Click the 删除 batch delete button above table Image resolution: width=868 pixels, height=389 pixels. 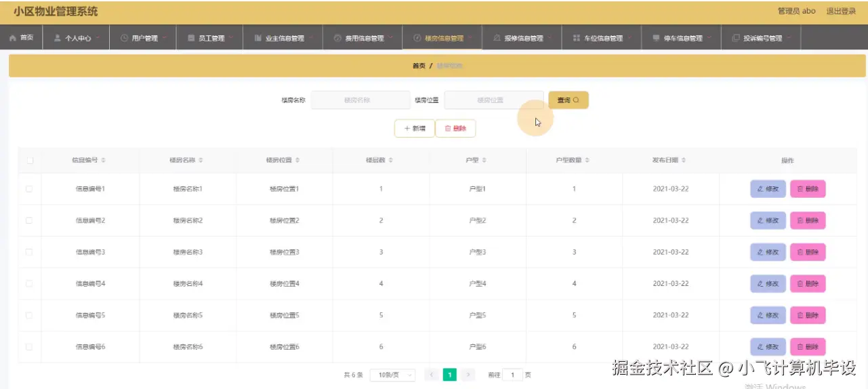pos(455,128)
